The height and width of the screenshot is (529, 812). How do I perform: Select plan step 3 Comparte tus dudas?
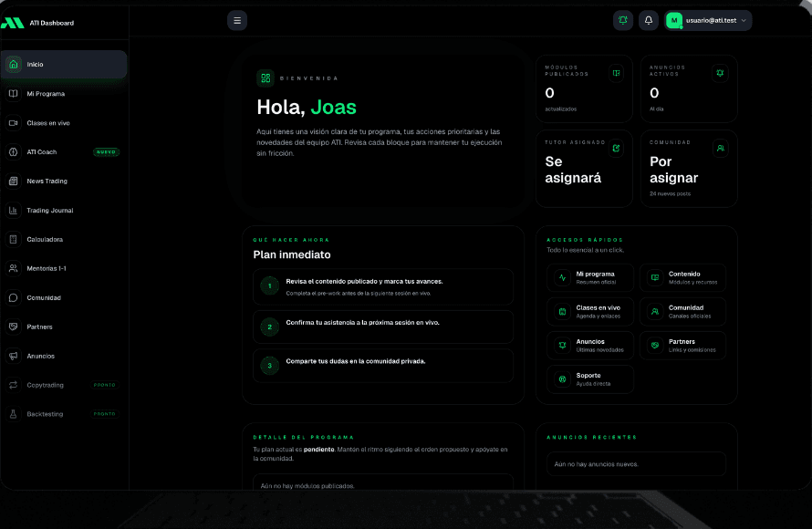click(x=383, y=366)
